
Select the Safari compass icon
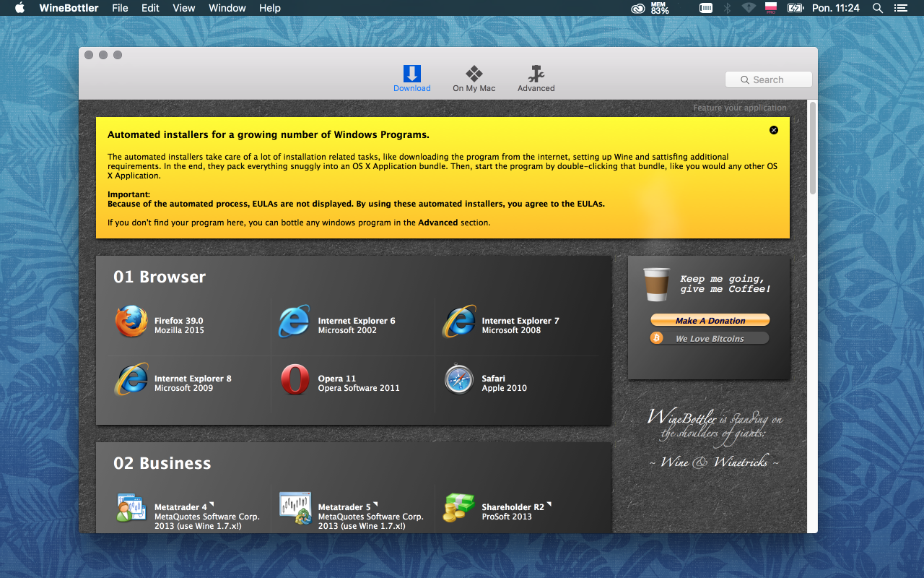(459, 379)
